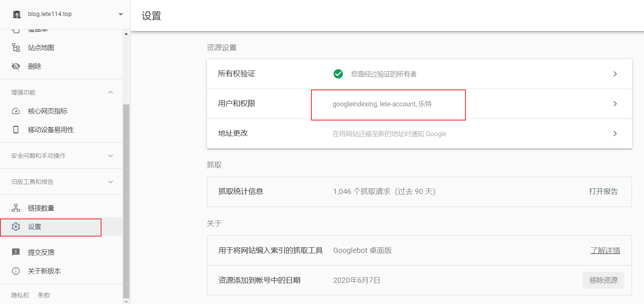Image resolution: width=644 pixels, height=304 pixels.
Task: Click the 了解详情 link
Action: tap(605, 251)
